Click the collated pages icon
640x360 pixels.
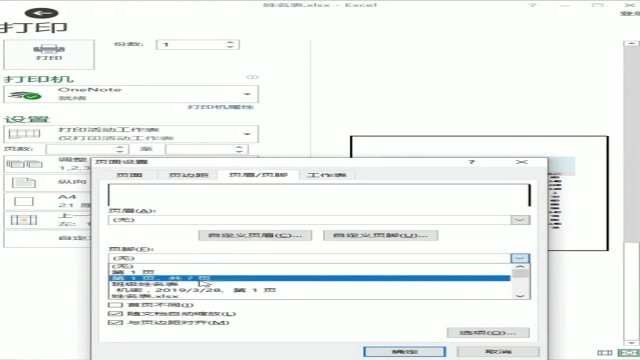pyautogui.click(x=24, y=164)
